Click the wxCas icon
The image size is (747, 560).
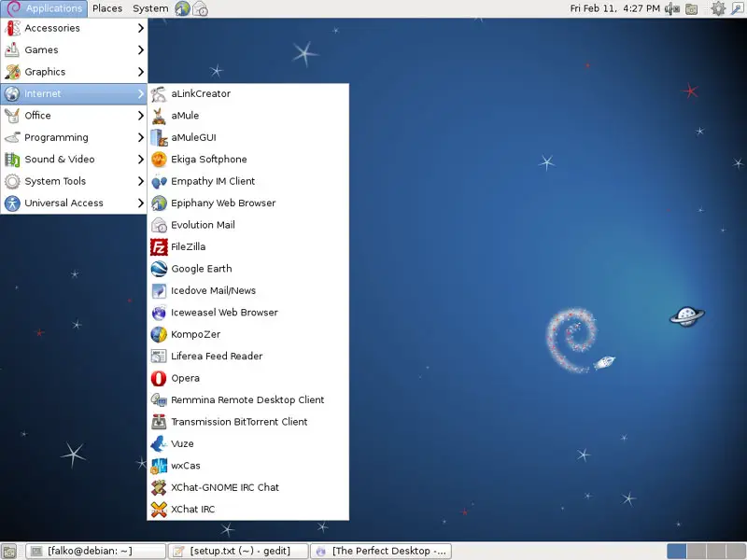coord(159,466)
